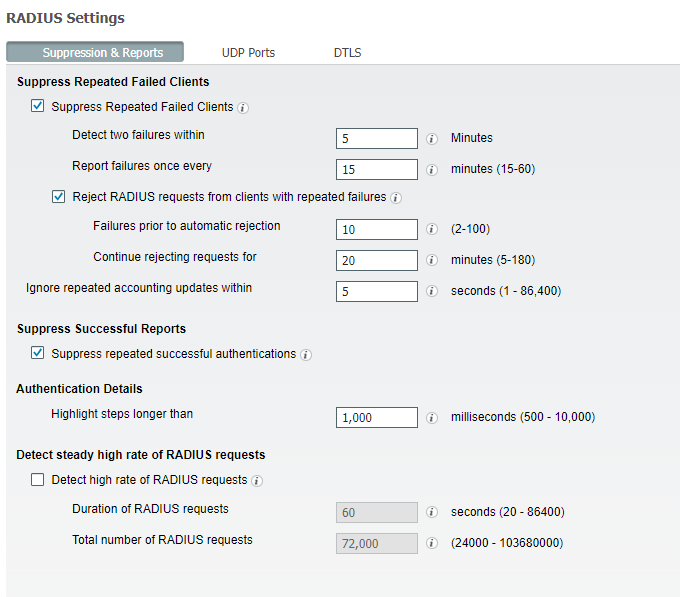Enable Detect high rate of RADIUS requests
Viewport: 680px width, 597px height.
[37, 480]
